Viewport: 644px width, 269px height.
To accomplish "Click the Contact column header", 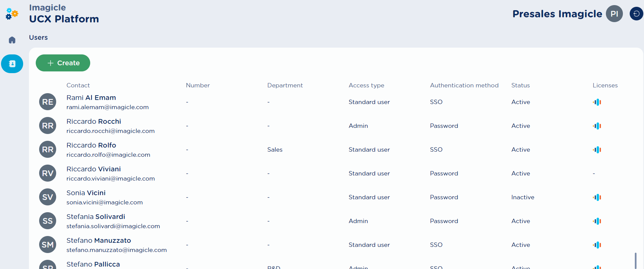I will 78,85.
